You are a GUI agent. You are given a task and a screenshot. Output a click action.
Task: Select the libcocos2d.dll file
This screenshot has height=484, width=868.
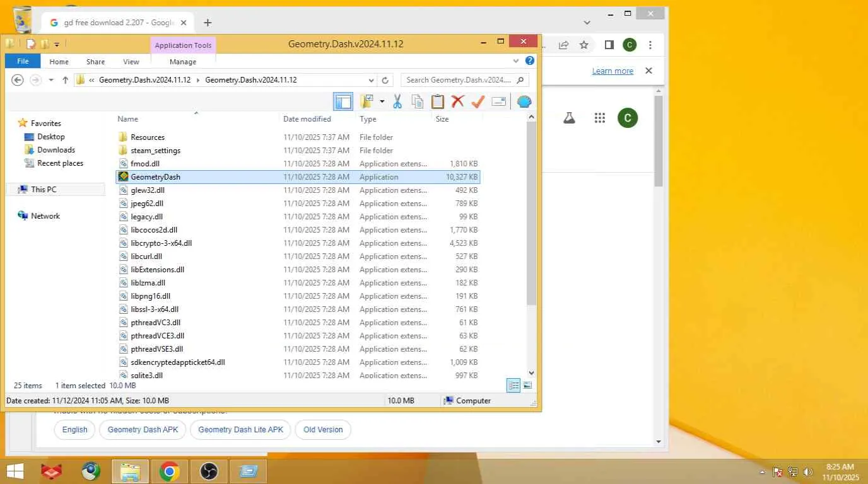154,230
